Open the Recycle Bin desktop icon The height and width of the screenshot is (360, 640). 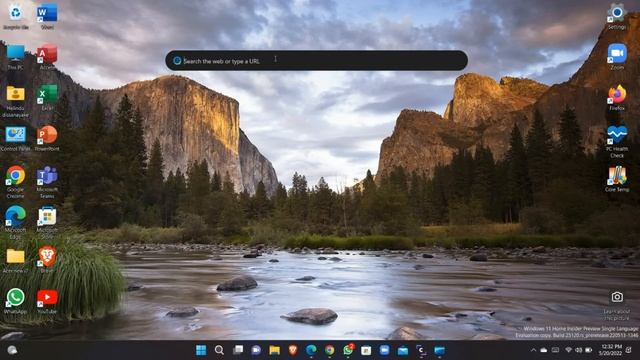click(16, 16)
